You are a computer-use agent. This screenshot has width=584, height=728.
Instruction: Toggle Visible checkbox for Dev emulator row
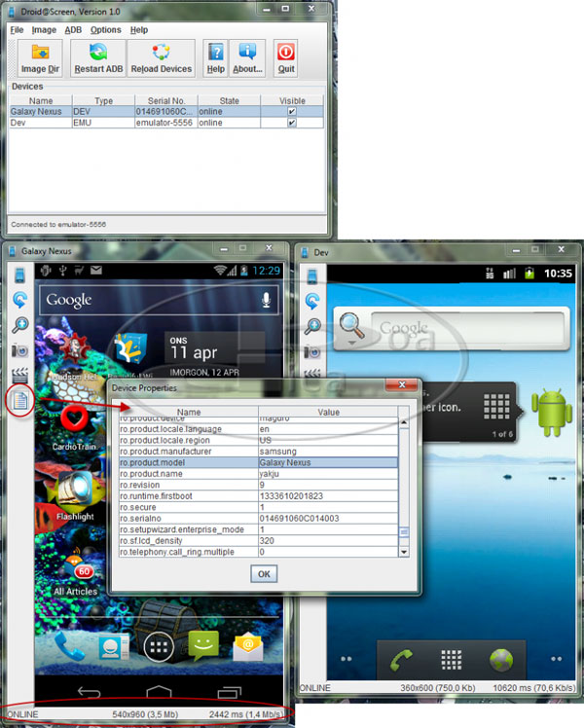[x=291, y=123]
